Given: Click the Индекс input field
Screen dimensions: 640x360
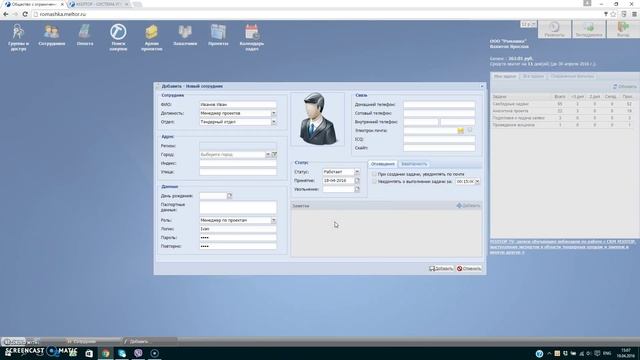Looking at the screenshot, I should [238, 163].
